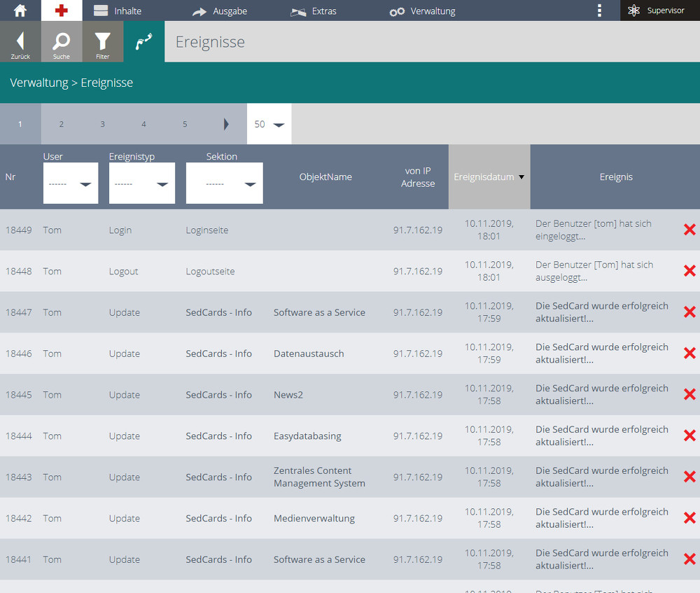This screenshot has height=593, width=700.
Task: Open the 50 entries per page dropdown
Action: pyautogui.click(x=269, y=124)
